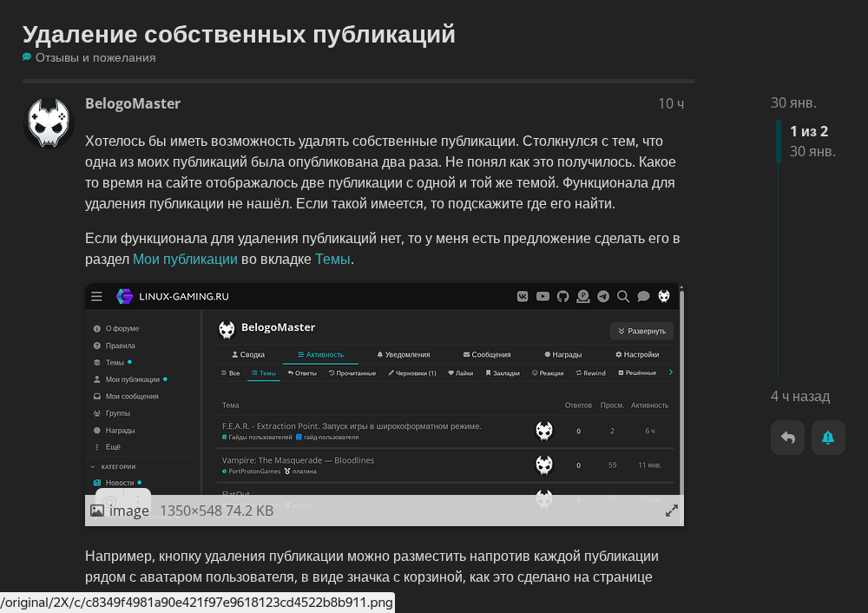
Task: Open the Отзывы и пожелания category link
Action: click(x=95, y=57)
